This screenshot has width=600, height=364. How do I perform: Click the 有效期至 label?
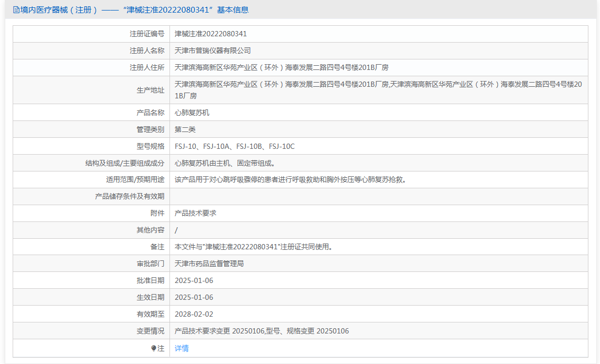[x=151, y=314]
